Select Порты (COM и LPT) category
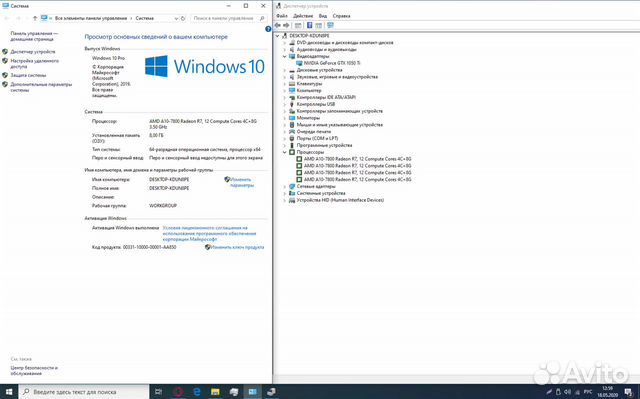The width and height of the screenshot is (640, 399). click(317, 138)
